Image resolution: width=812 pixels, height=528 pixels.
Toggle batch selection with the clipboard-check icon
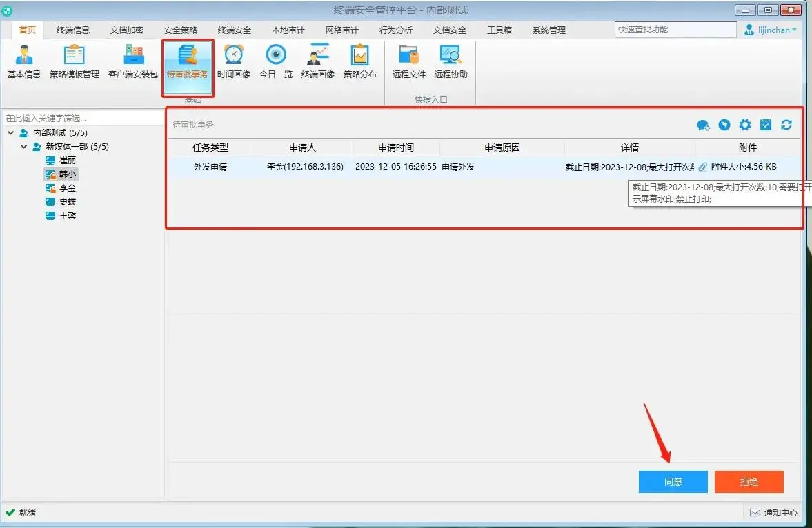click(x=766, y=125)
